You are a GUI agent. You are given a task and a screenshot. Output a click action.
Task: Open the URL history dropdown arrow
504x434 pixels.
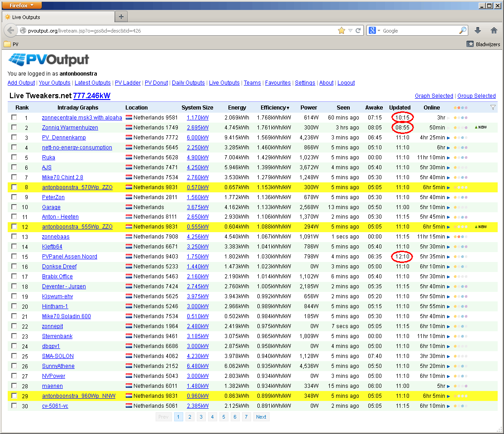[x=350, y=30]
